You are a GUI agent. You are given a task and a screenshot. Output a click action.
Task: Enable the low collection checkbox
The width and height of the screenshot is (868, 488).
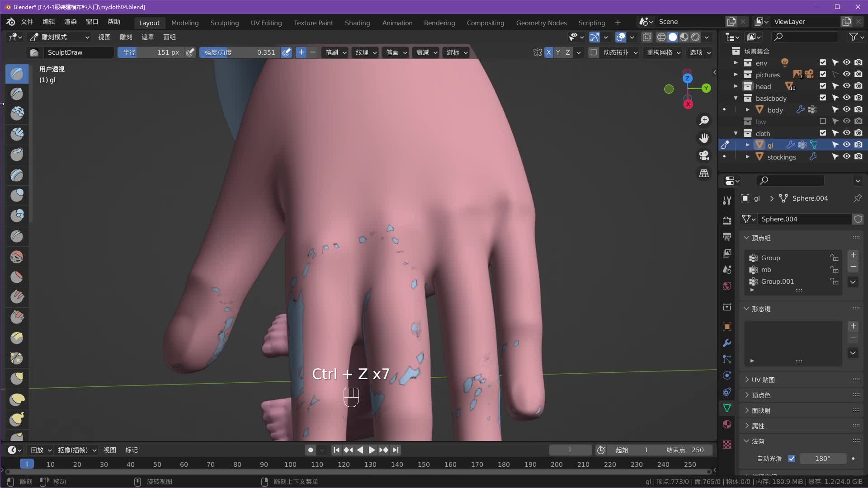(823, 122)
